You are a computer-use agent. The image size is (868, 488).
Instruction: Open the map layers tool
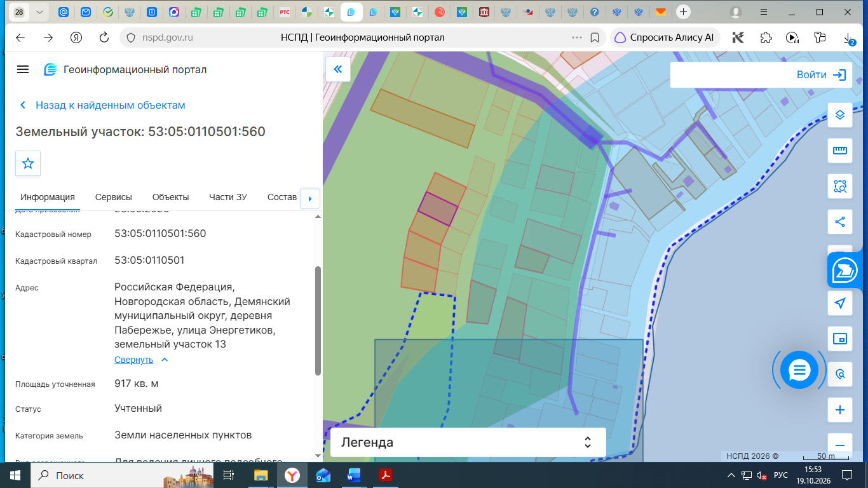click(840, 115)
